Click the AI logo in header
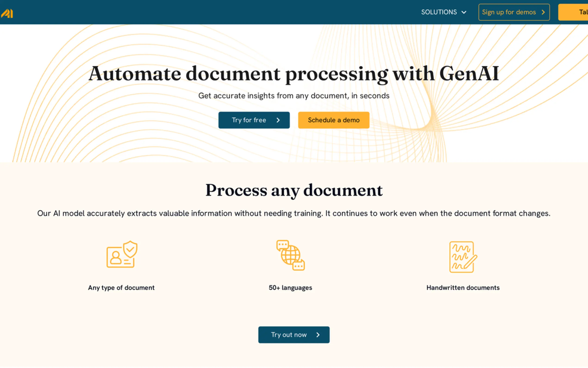 tap(7, 13)
